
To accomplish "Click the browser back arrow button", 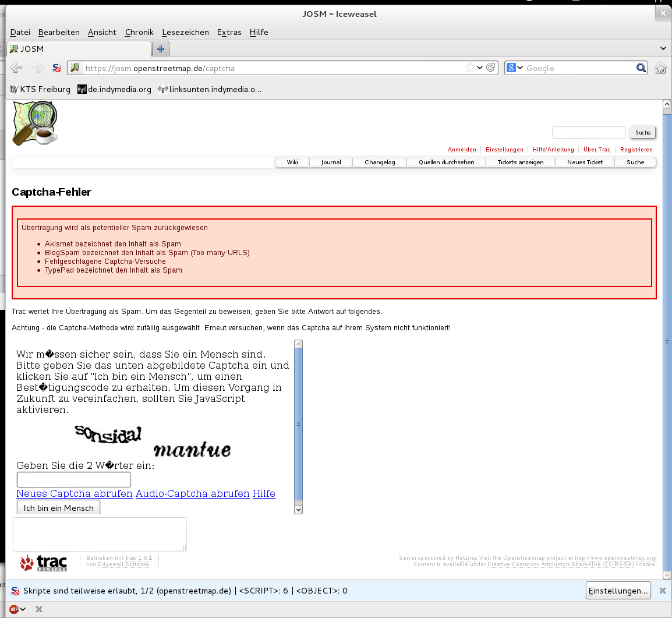I will (16, 68).
